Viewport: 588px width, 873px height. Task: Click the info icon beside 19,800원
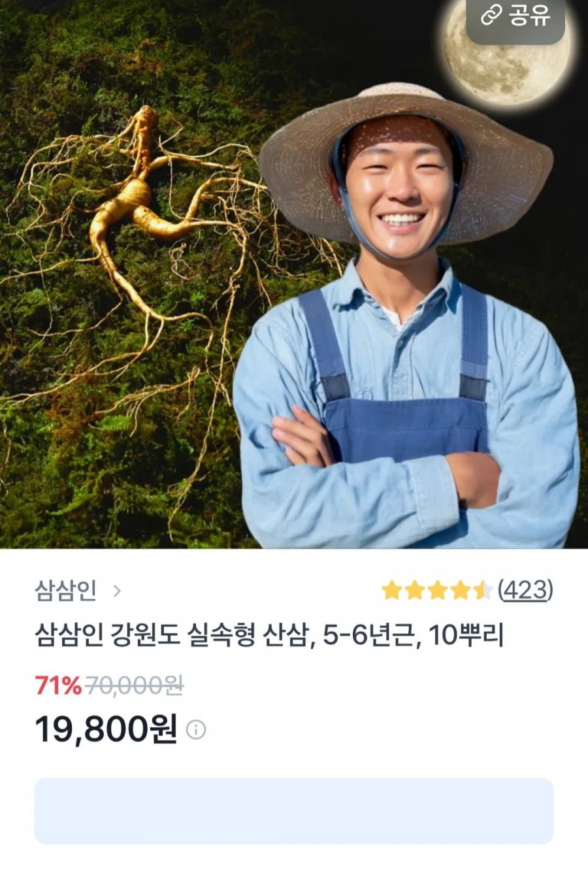coord(196,729)
